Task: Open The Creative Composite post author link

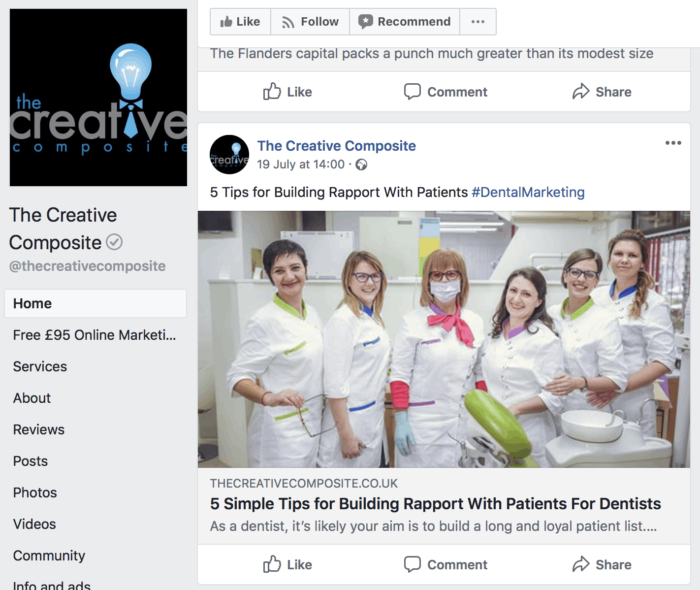Action: 336,146
